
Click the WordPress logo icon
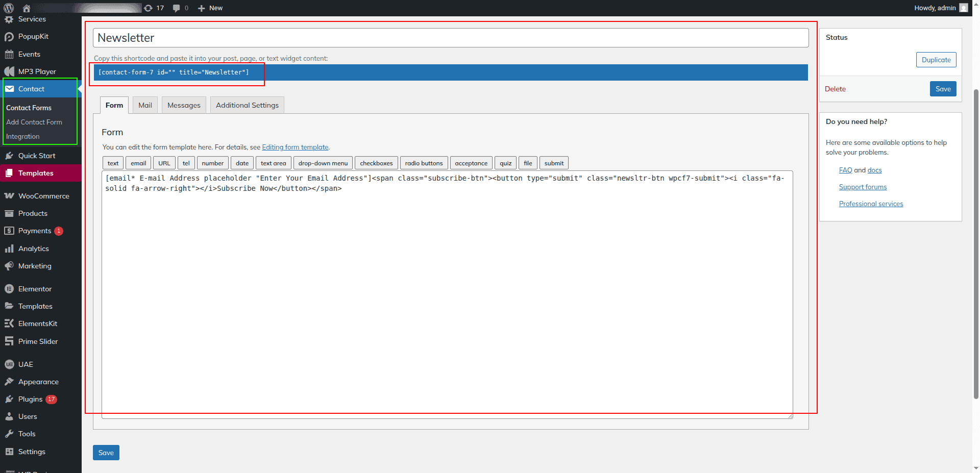(x=9, y=8)
